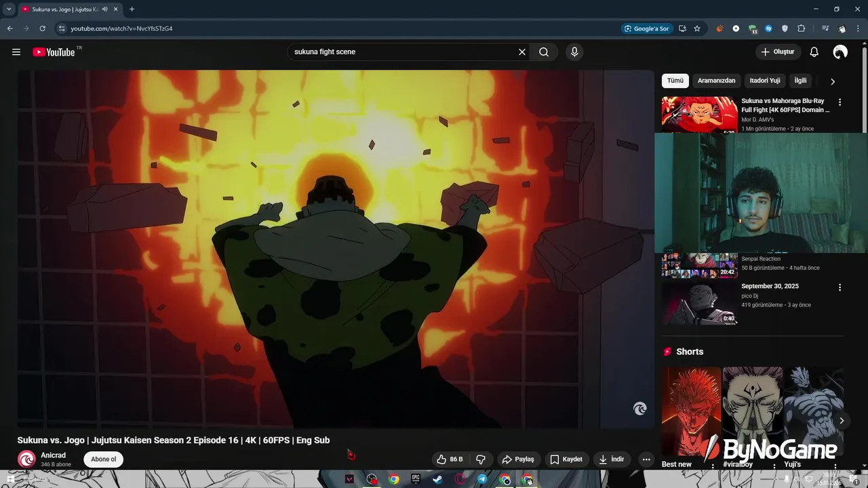This screenshot has height=488, width=868.
Task: Open the Extensions puzzle menu
Action: (801, 28)
